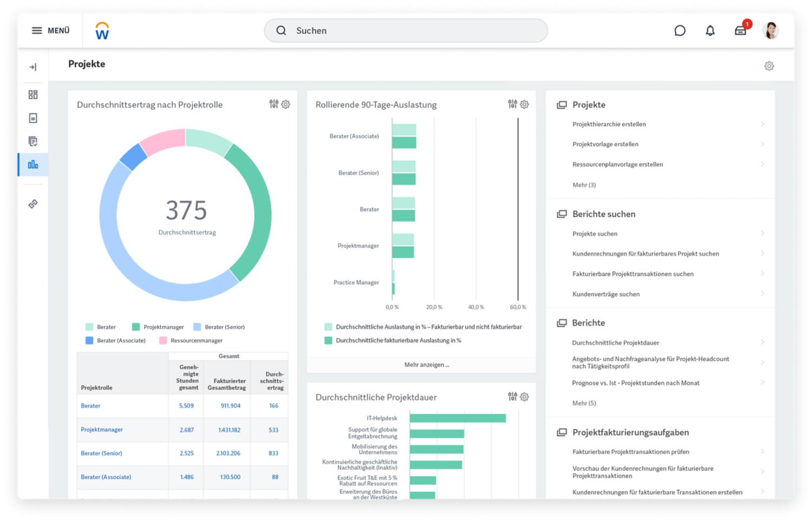Toggle Durchschnittliche fakturierbare Auslastung legend entry
This screenshot has width=812, height=521.
tap(393, 340)
